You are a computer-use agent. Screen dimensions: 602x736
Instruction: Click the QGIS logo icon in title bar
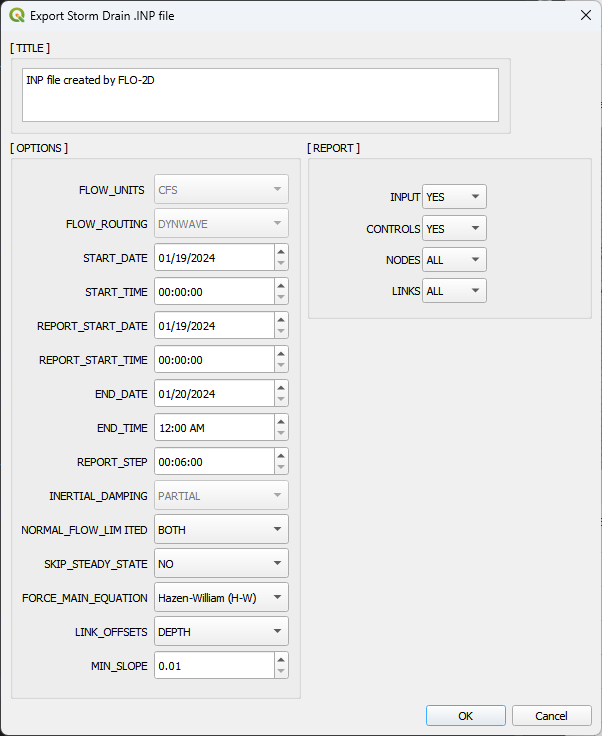pos(15,15)
